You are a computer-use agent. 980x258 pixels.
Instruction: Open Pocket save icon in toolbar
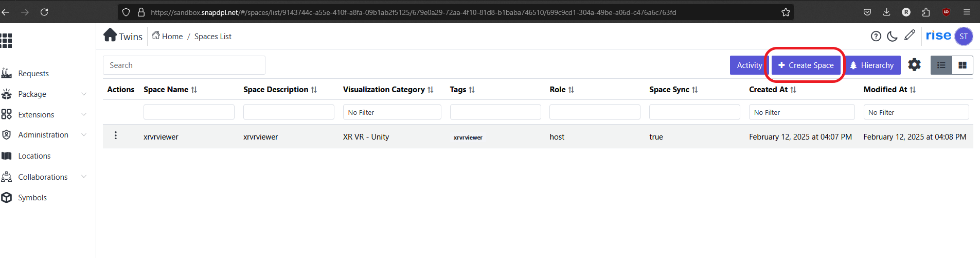(x=867, y=12)
